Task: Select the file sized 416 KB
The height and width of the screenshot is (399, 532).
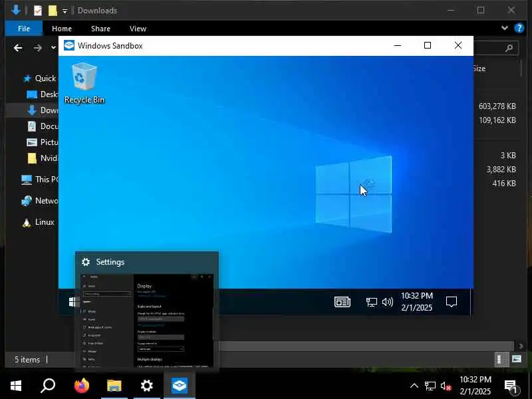Action: (504, 184)
